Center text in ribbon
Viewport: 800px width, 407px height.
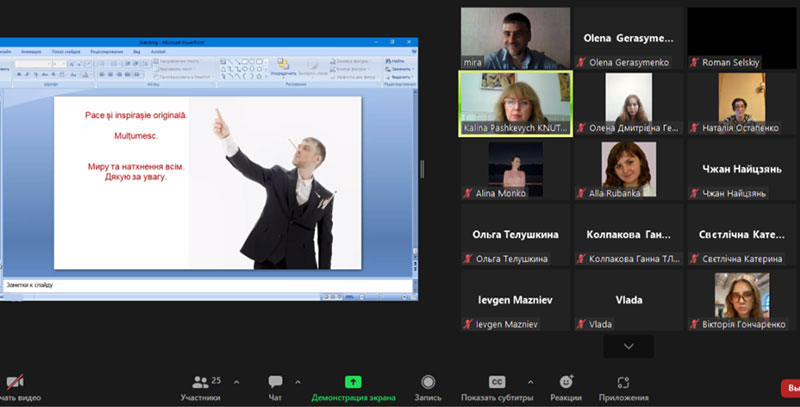tap(110, 74)
